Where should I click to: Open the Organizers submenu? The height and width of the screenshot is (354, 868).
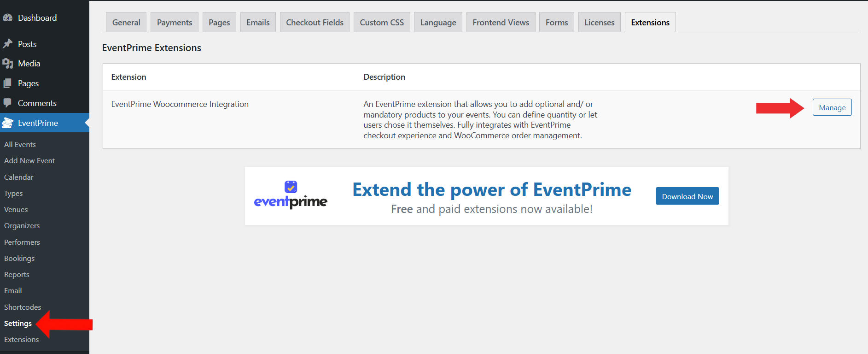coord(22,226)
